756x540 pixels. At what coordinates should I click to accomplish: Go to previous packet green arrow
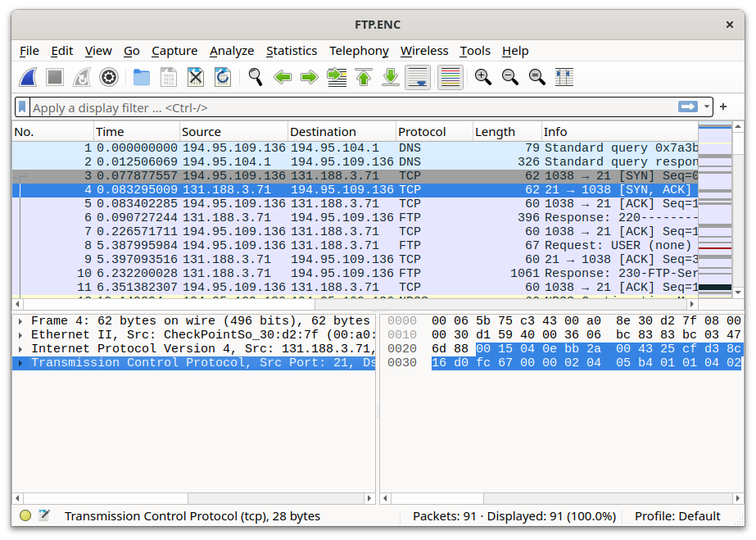click(x=283, y=77)
